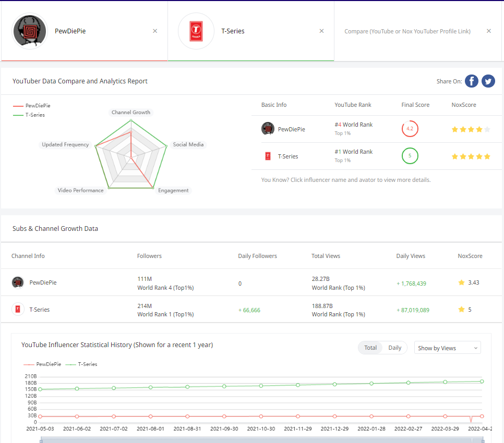Open the T-Series logo avatar in header
The width and height of the screenshot is (504, 443).
(196, 31)
